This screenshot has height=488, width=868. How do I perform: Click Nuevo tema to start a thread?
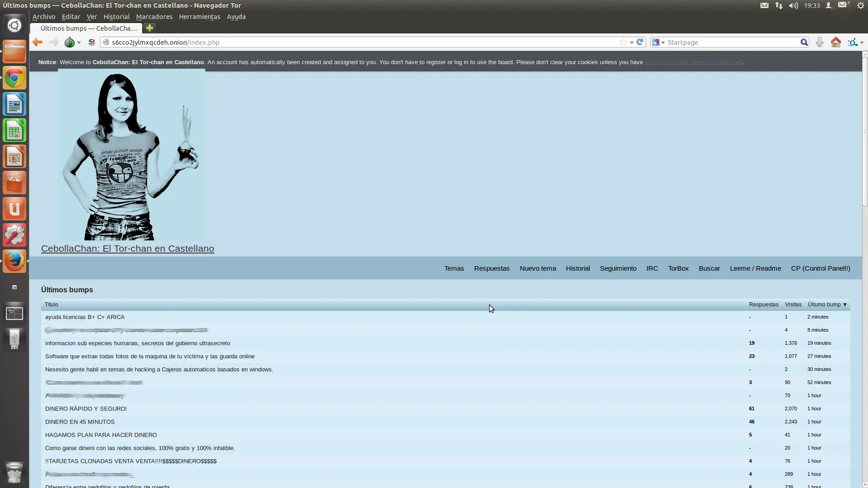point(538,268)
